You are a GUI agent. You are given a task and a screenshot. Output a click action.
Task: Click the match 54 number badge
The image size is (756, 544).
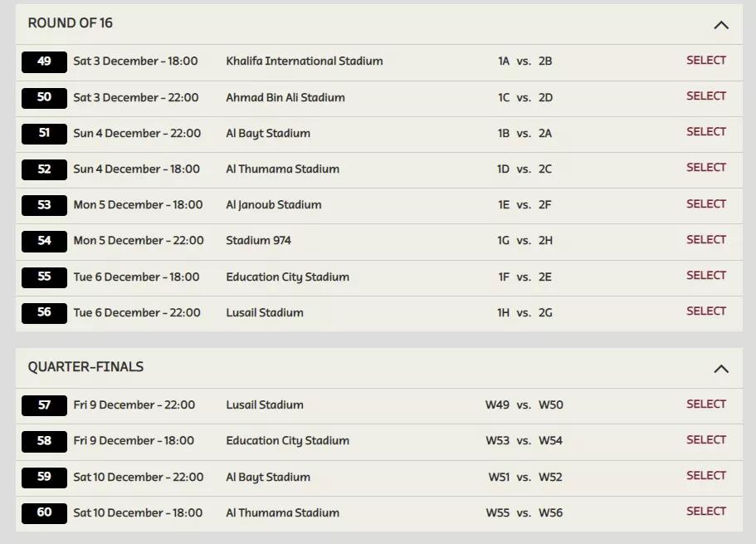(44, 241)
